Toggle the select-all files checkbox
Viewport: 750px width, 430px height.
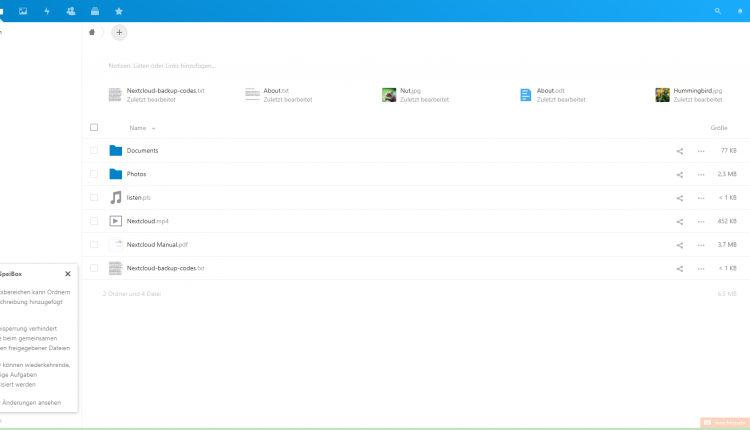point(94,128)
